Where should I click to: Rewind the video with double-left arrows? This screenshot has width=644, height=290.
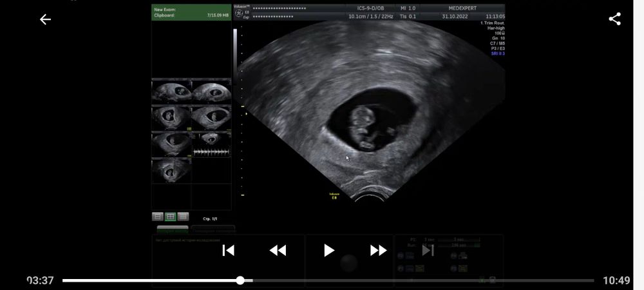278,250
